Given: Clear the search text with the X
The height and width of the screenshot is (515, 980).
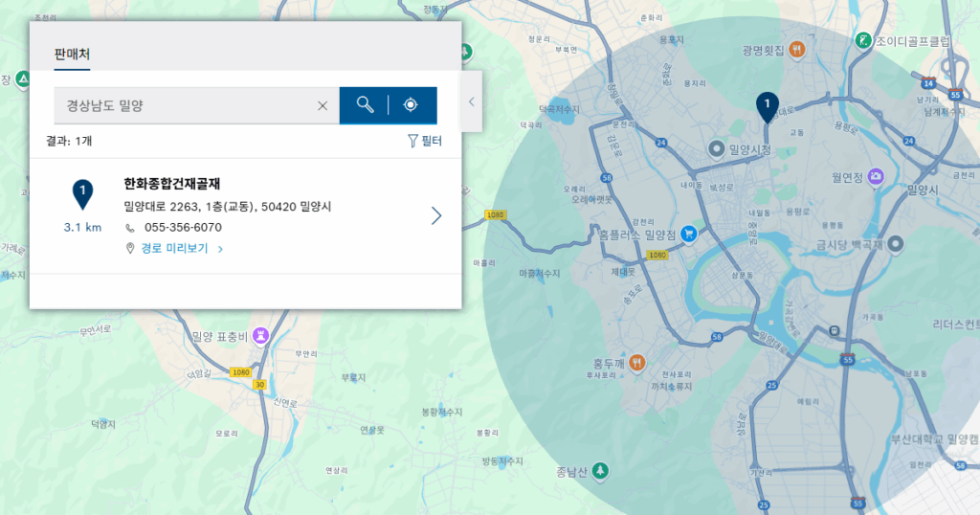Looking at the screenshot, I should pos(323,105).
